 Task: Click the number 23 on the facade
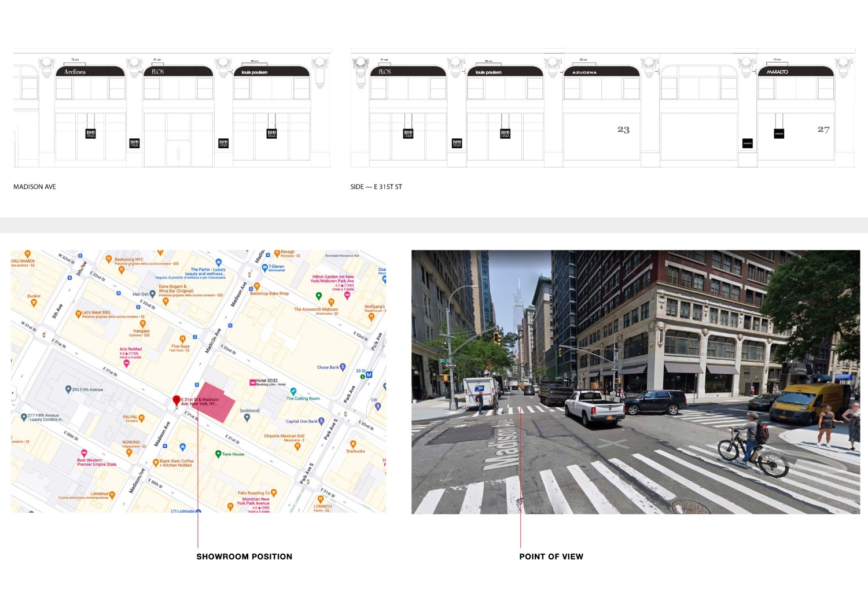[623, 130]
